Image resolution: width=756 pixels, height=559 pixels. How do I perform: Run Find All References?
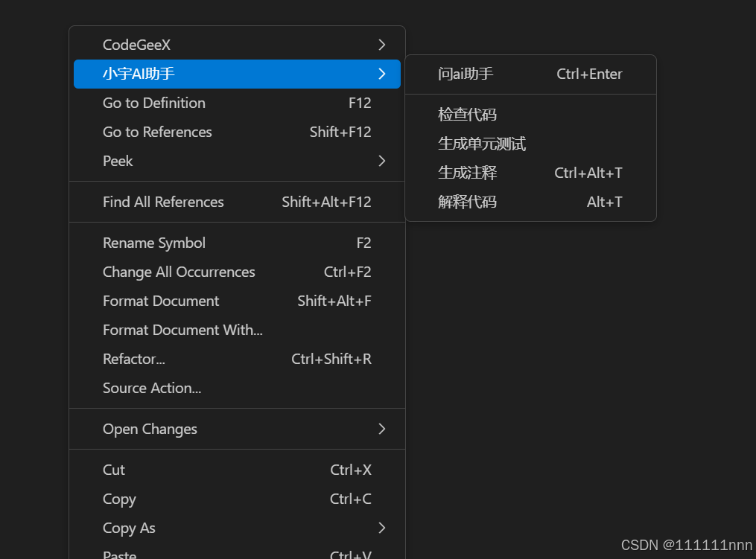coord(163,202)
